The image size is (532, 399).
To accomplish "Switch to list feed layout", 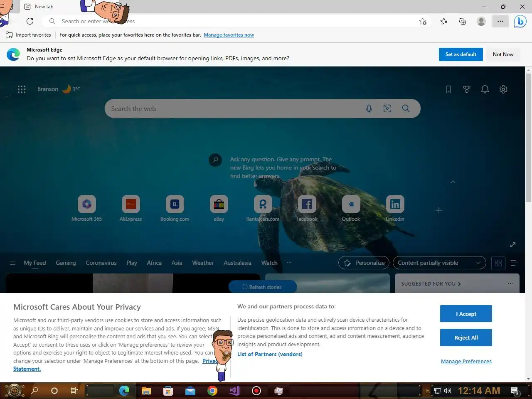I will [514, 263].
